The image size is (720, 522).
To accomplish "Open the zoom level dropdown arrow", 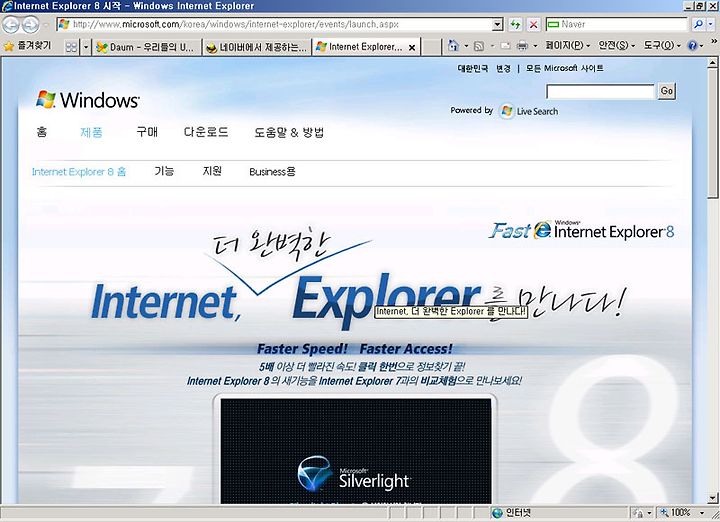I will [703, 513].
